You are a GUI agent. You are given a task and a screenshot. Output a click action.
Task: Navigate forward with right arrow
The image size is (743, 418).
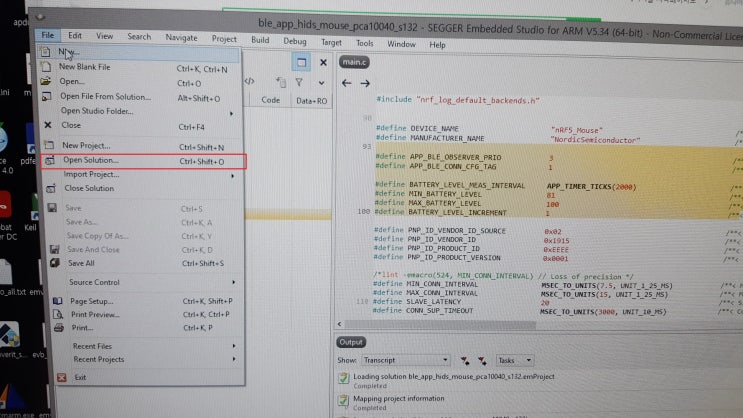pyautogui.click(x=365, y=83)
